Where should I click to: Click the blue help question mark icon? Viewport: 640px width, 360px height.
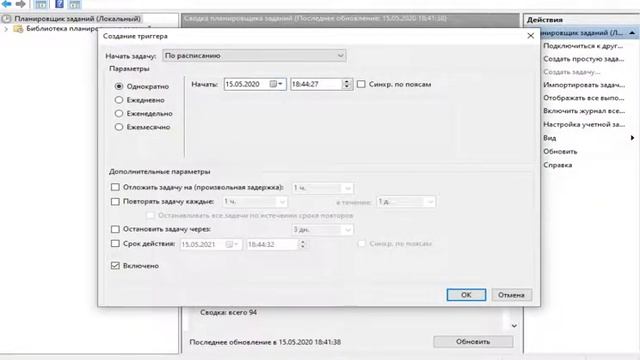[x=59, y=4]
